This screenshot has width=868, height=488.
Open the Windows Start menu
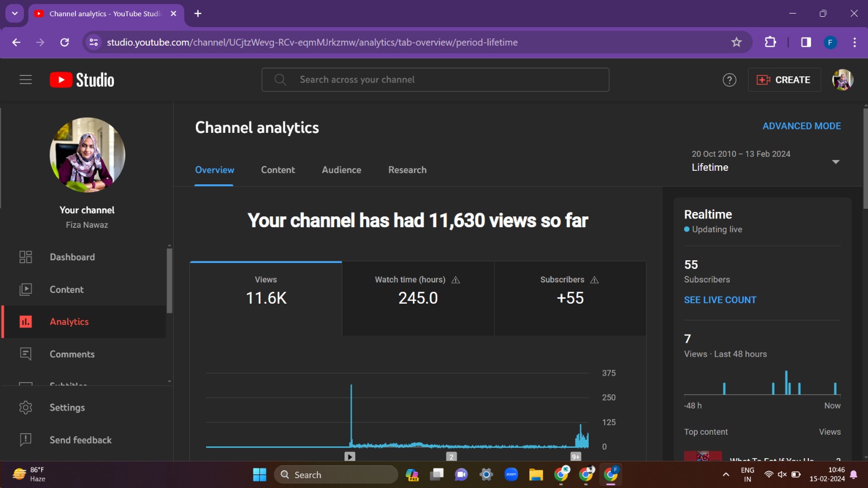pos(260,475)
